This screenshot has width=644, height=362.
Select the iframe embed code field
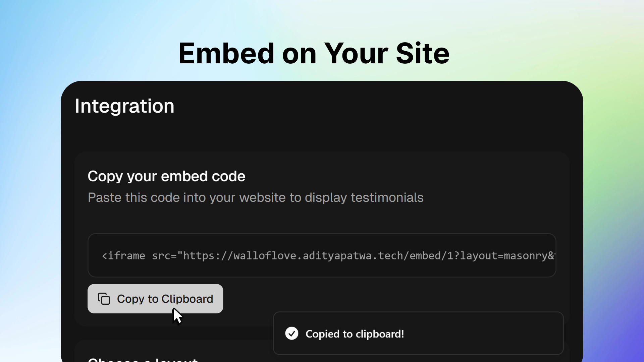pyautogui.click(x=322, y=255)
